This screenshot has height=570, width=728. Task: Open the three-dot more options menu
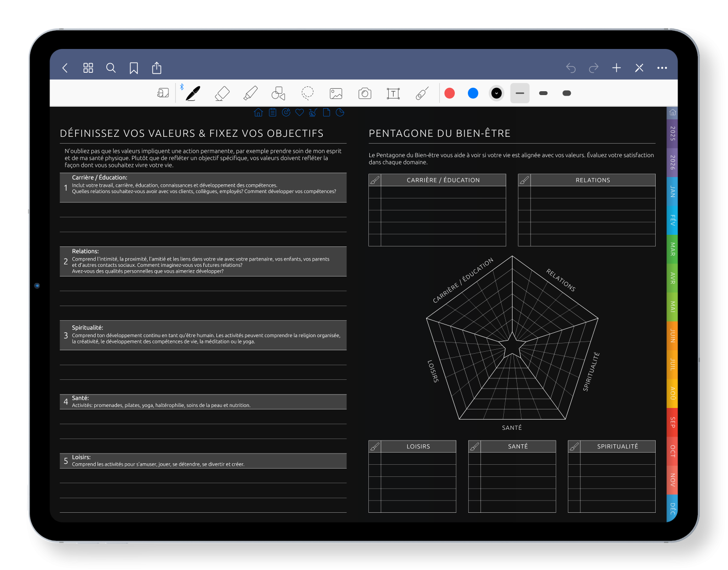coord(662,68)
